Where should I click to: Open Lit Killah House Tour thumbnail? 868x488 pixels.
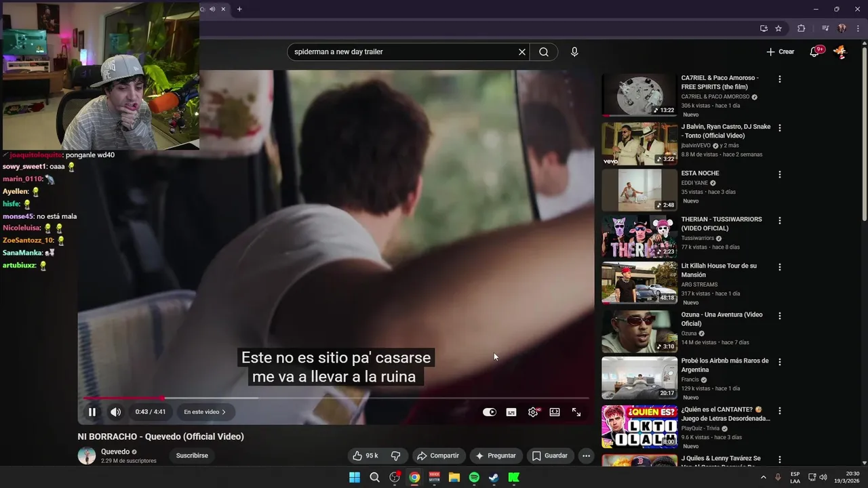639,283
